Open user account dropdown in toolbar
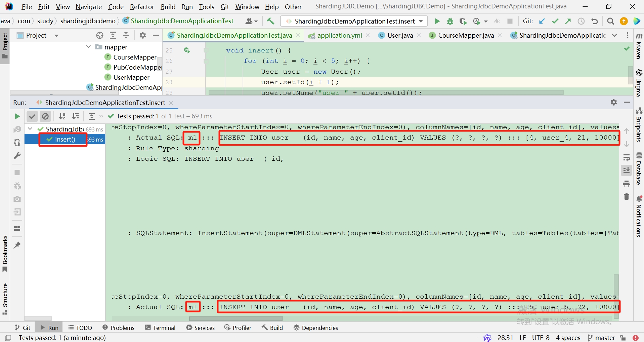644x342 pixels. 251,21
